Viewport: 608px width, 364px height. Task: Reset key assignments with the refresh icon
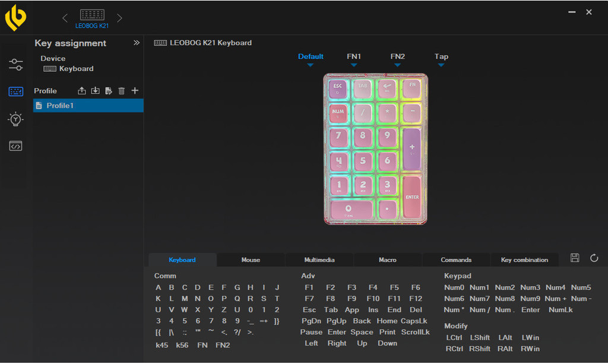(x=594, y=258)
